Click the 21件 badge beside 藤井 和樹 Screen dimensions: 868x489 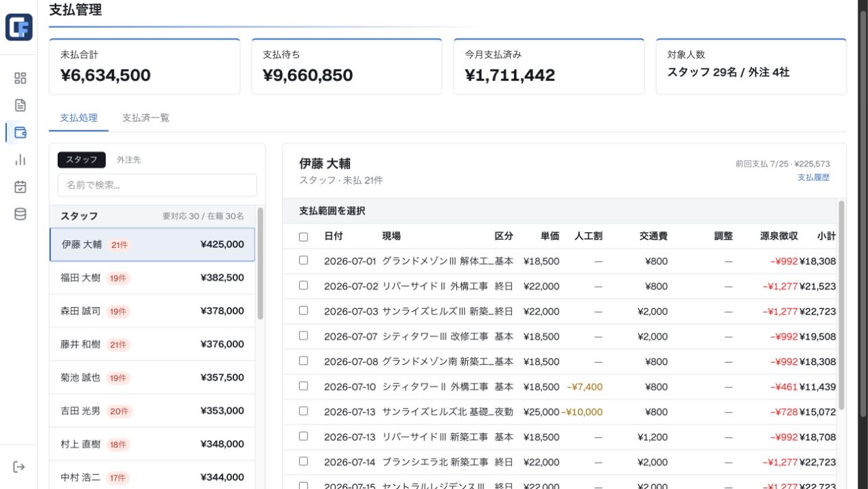click(x=118, y=345)
